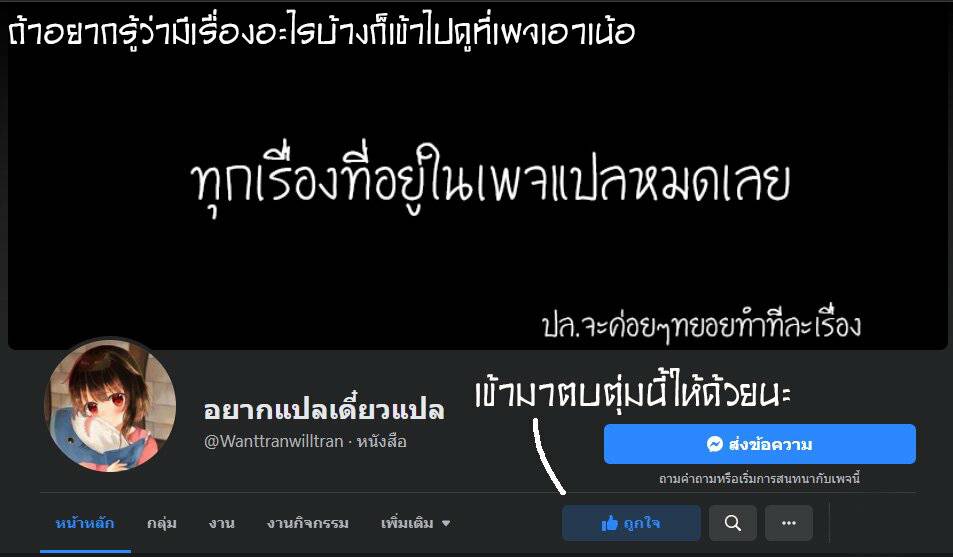This screenshot has width=953, height=557.
Task: Click the Messenger icon in ส่งข้อความ button
Action: click(x=715, y=444)
